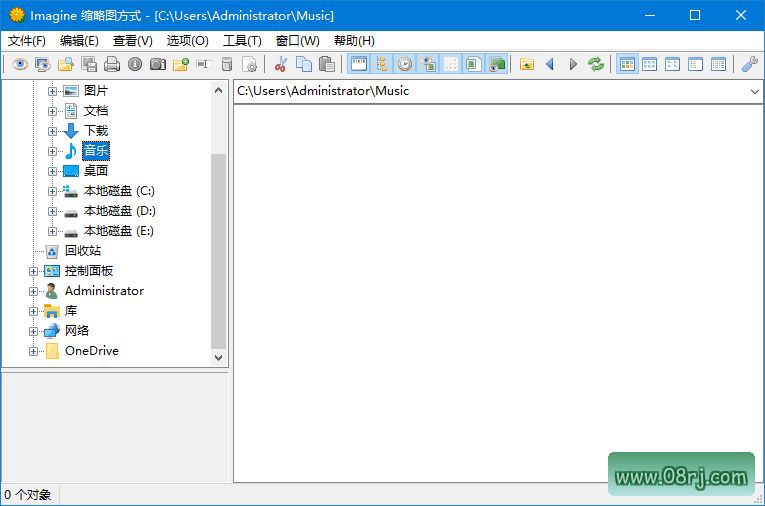Select the OneDrive folder in tree
Viewport: 765px width, 506px height.
[x=91, y=351]
